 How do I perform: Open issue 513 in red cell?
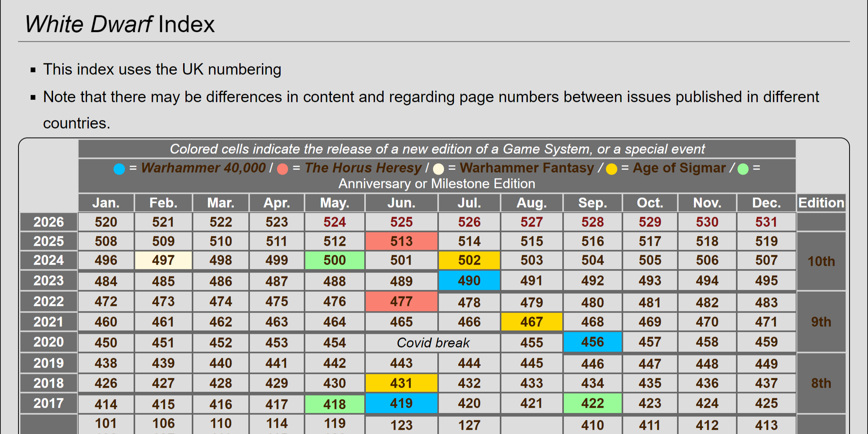(x=401, y=241)
